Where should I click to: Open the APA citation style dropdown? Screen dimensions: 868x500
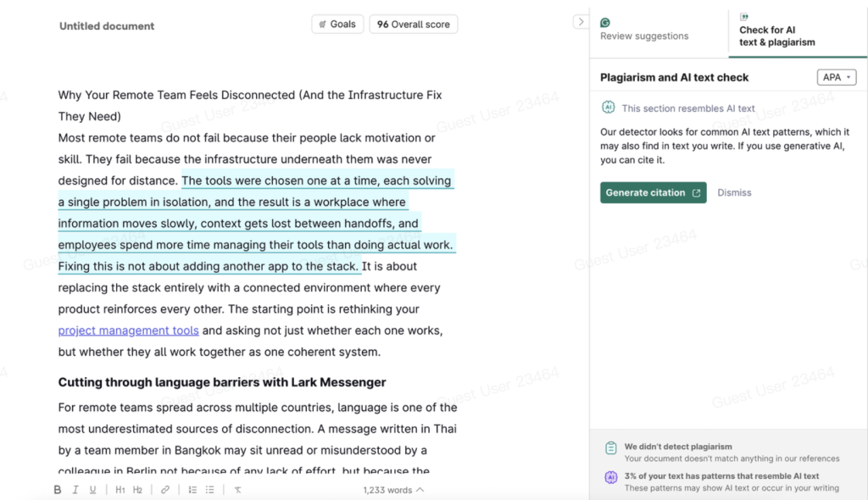(837, 77)
